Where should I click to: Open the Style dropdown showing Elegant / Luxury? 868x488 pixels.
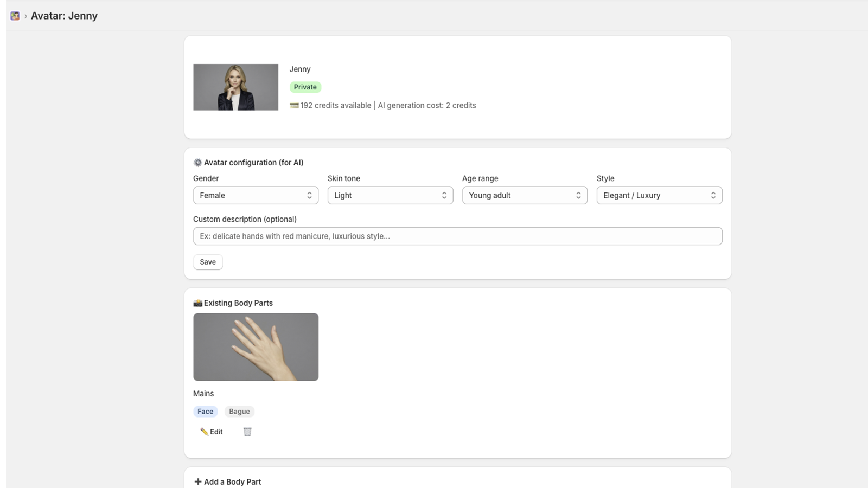[659, 195]
